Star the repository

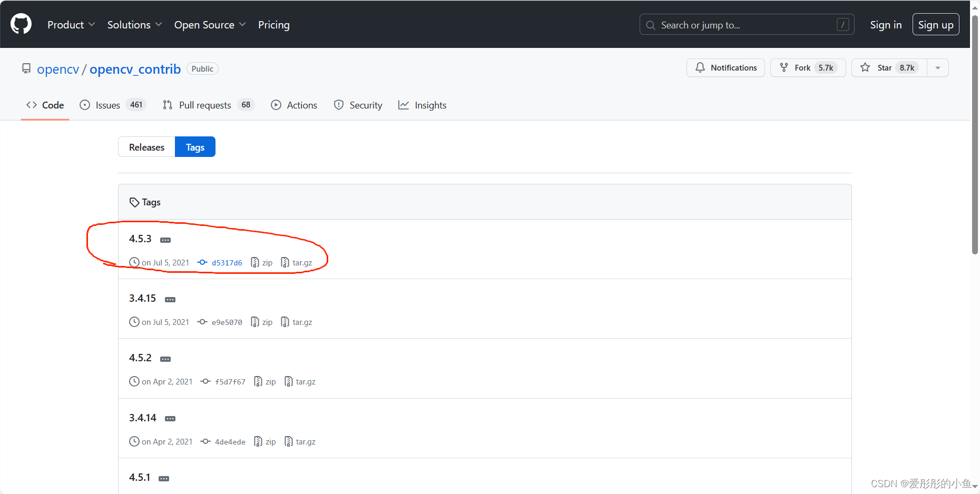[889, 68]
